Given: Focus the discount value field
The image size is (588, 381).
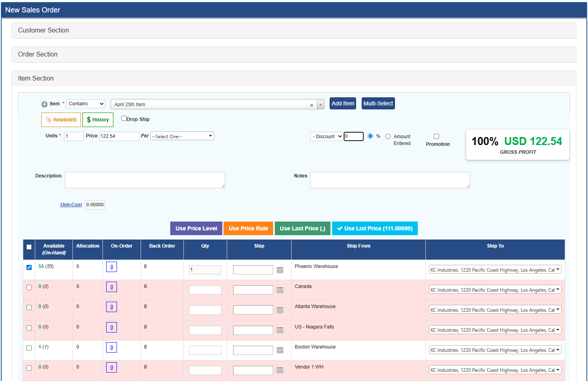Looking at the screenshot, I should click(x=354, y=137).
